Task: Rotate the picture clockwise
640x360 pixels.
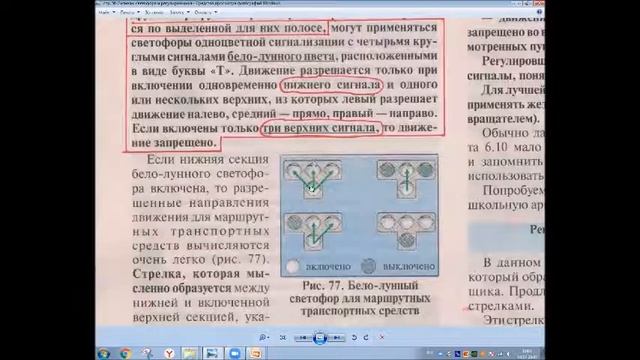Action: [x=366, y=338]
